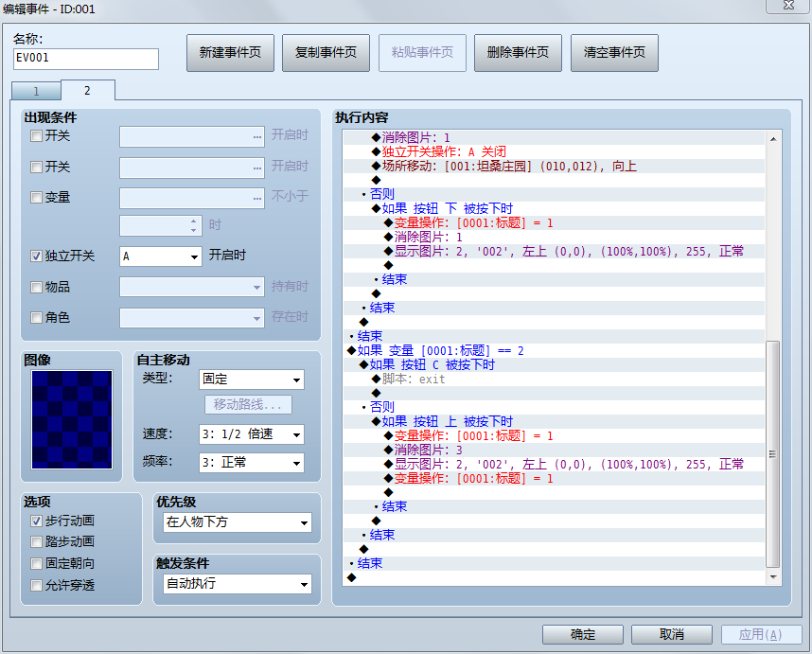Open the 触发条件 dropdown showing 自动执行
Viewport: 812px width, 654px height.
click(x=238, y=584)
